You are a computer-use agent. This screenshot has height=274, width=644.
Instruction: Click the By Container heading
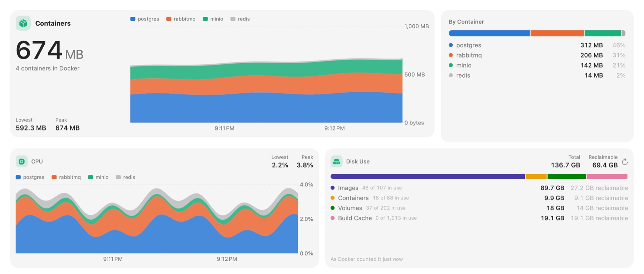point(466,21)
